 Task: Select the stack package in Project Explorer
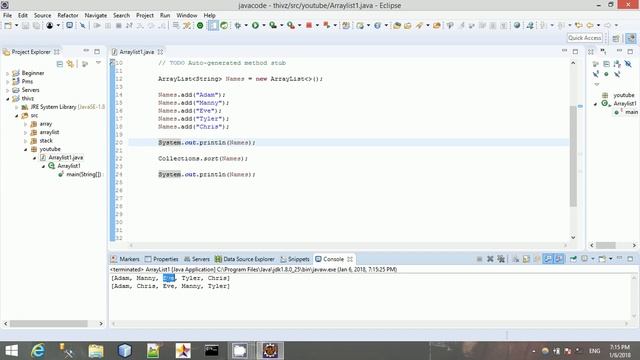46,141
